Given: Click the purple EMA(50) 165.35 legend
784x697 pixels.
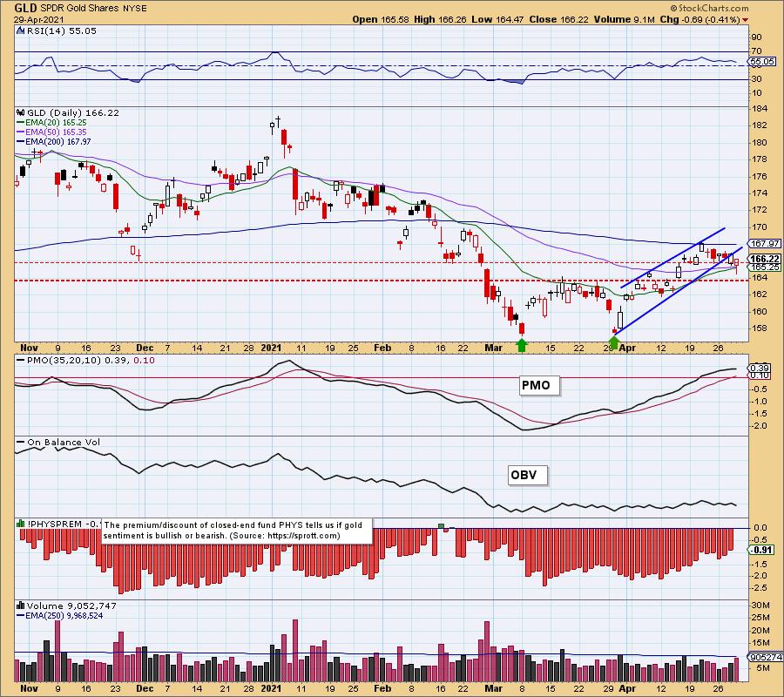Looking at the screenshot, I should (51, 132).
